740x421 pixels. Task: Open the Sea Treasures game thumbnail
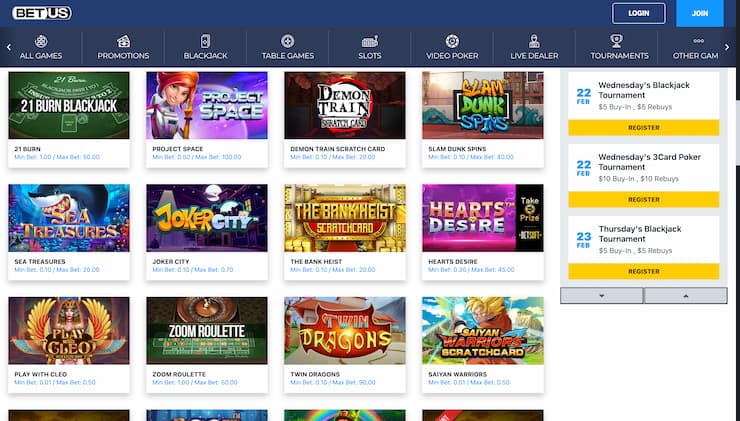tap(69, 218)
